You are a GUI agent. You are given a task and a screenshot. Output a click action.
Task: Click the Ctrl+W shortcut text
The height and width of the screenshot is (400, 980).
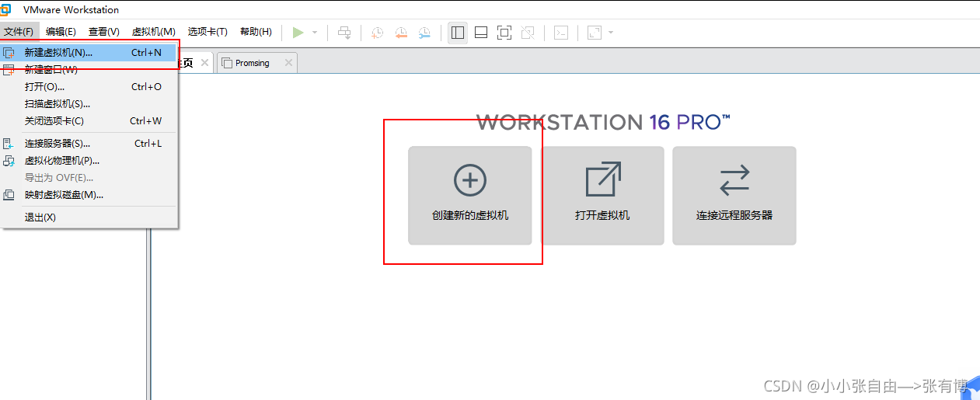point(145,121)
